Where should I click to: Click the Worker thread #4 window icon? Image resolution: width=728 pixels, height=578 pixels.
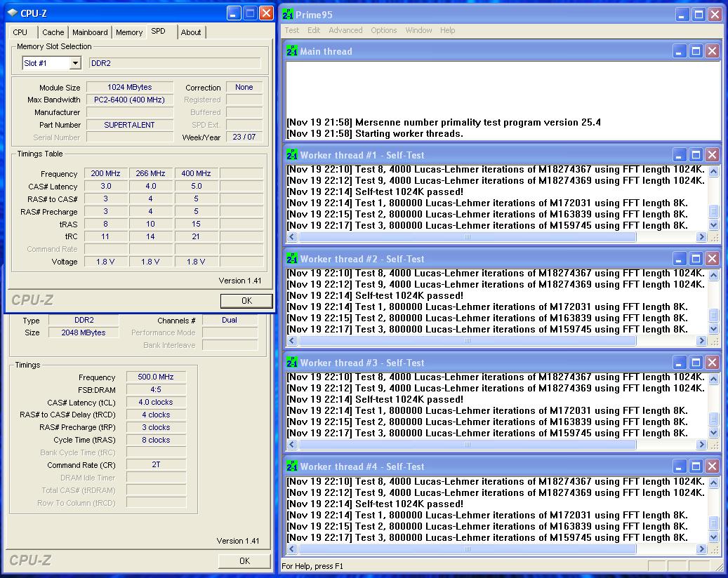point(292,466)
